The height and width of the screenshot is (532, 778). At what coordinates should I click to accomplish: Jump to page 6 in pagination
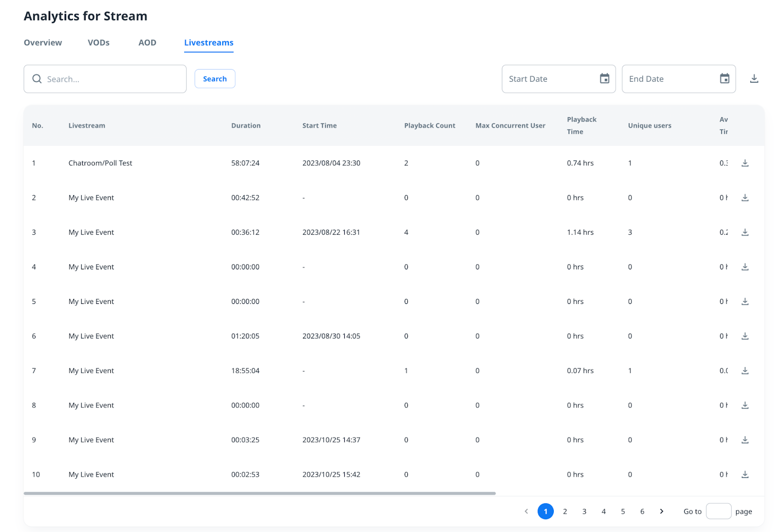(x=642, y=511)
